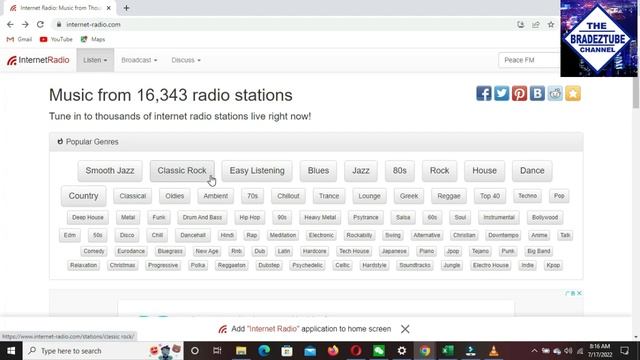
Task: Close the install app banner
Action: pyautogui.click(x=405, y=329)
